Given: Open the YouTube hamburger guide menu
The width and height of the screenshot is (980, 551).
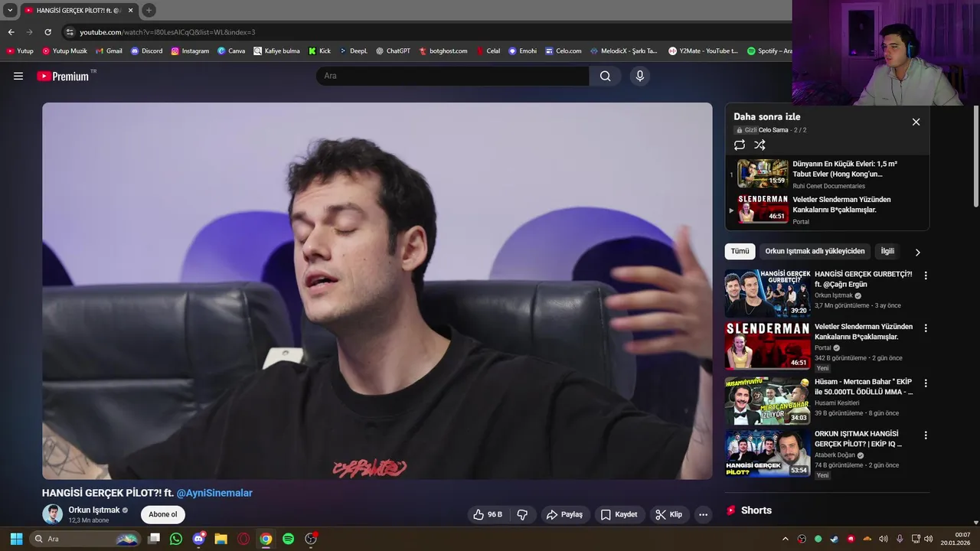Looking at the screenshot, I should pos(18,76).
